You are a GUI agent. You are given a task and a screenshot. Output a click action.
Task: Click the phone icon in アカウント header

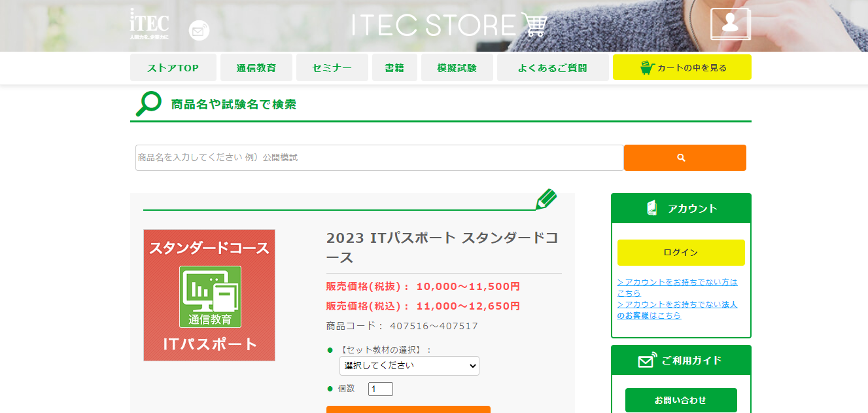point(651,208)
